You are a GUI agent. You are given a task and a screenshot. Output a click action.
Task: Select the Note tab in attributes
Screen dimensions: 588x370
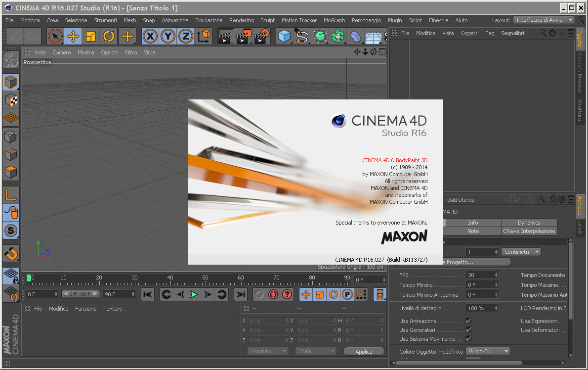(x=473, y=231)
